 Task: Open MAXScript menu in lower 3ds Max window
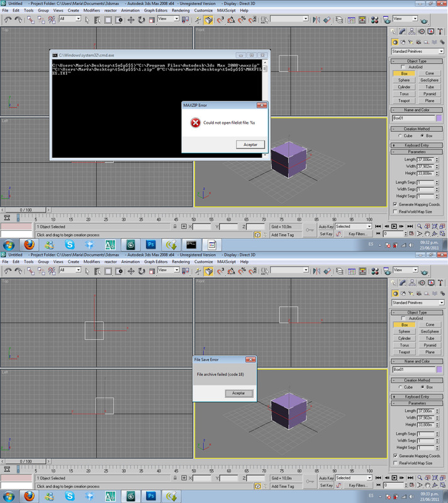(227, 262)
